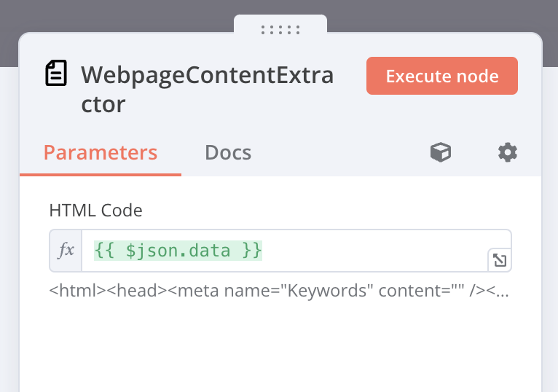The image size is (558, 392).
Task: Click blank field space after the expression
Action: [x=374, y=251]
